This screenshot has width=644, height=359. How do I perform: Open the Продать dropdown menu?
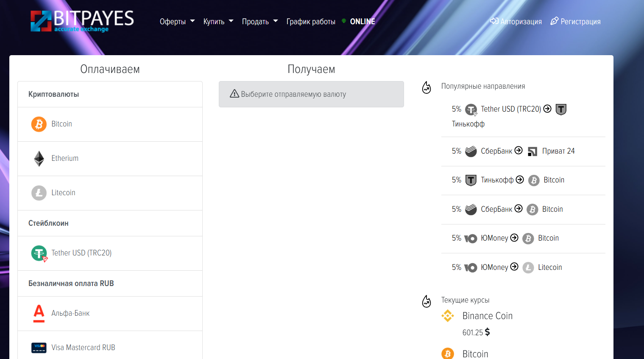click(x=260, y=22)
